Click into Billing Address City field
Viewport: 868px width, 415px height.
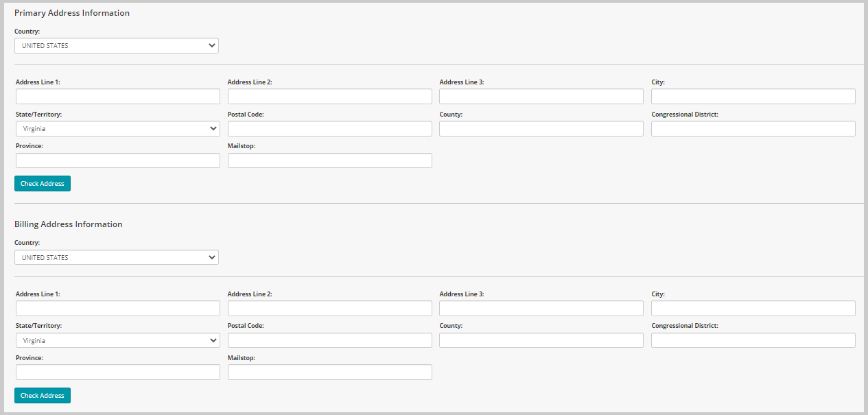pos(753,308)
